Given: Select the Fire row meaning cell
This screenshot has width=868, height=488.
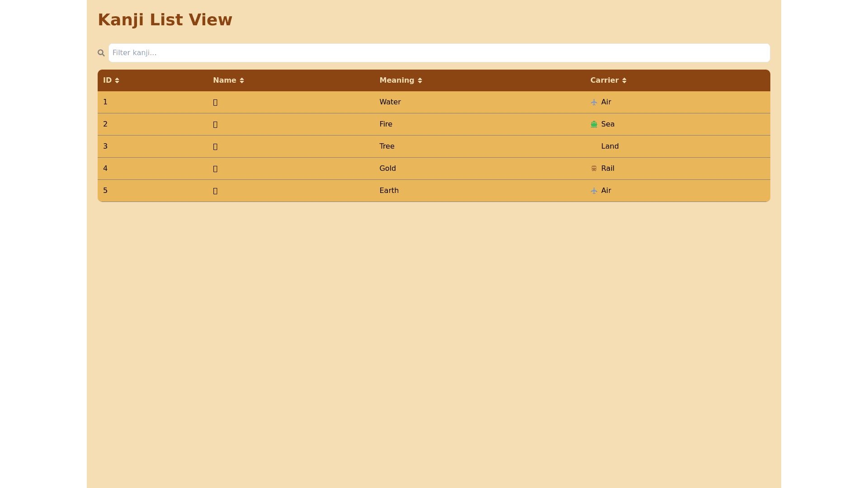Looking at the screenshot, I should point(386,124).
